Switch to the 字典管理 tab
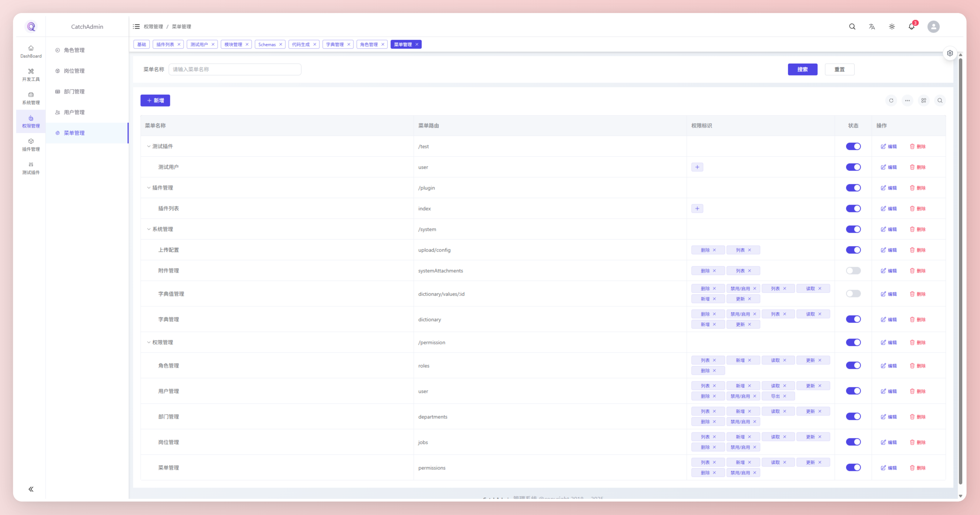This screenshot has width=980, height=515. pyautogui.click(x=335, y=44)
